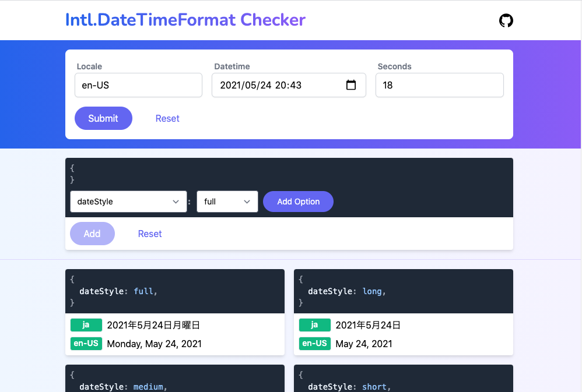Open the full value dropdown
The image size is (582, 392).
(227, 201)
